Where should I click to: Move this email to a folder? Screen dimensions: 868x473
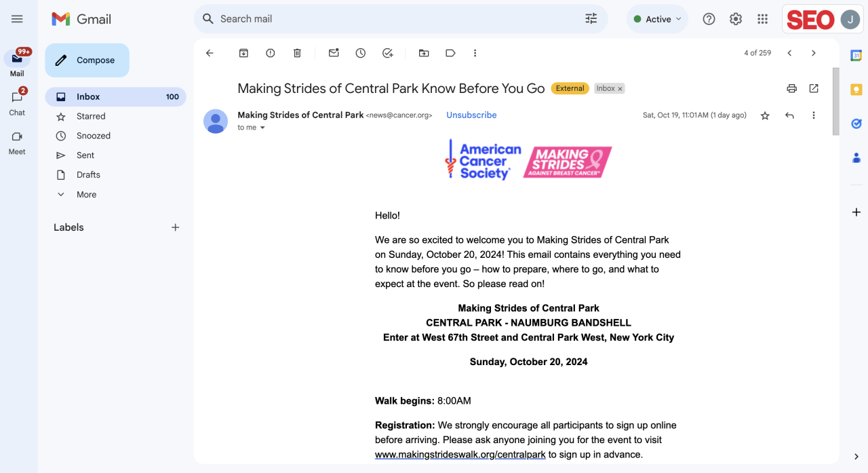424,53
